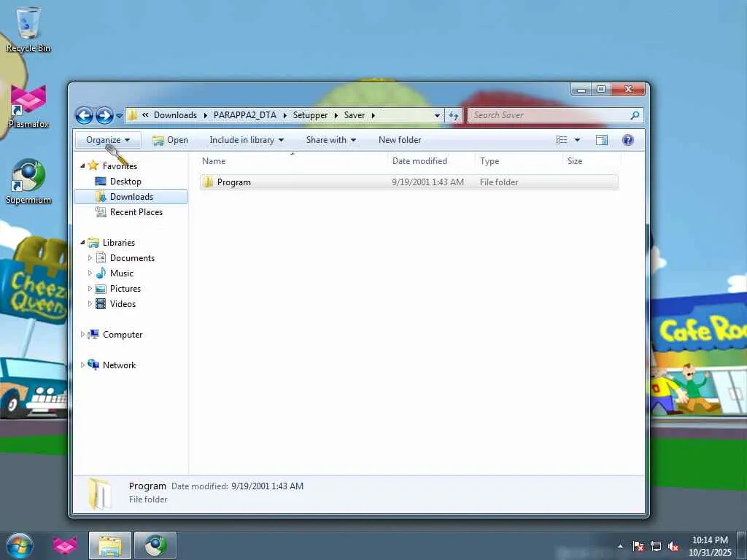
Task: Collapse the Libraries group
Action: click(x=82, y=242)
